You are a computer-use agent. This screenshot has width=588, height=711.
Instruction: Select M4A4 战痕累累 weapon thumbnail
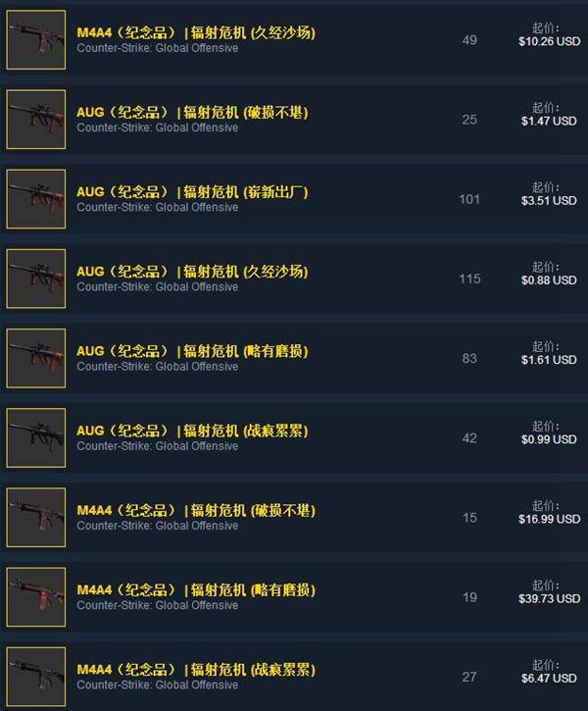(x=36, y=677)
